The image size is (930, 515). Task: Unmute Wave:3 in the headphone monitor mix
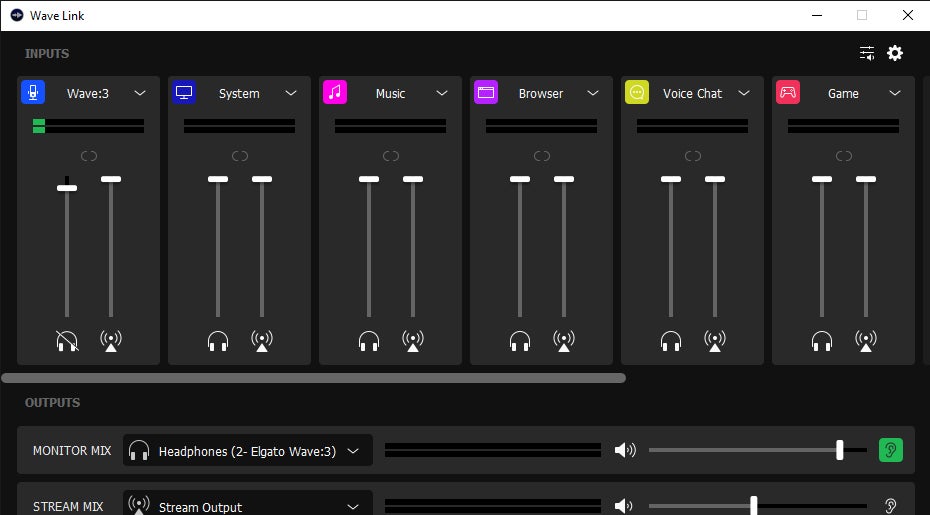tap(67, 341)
